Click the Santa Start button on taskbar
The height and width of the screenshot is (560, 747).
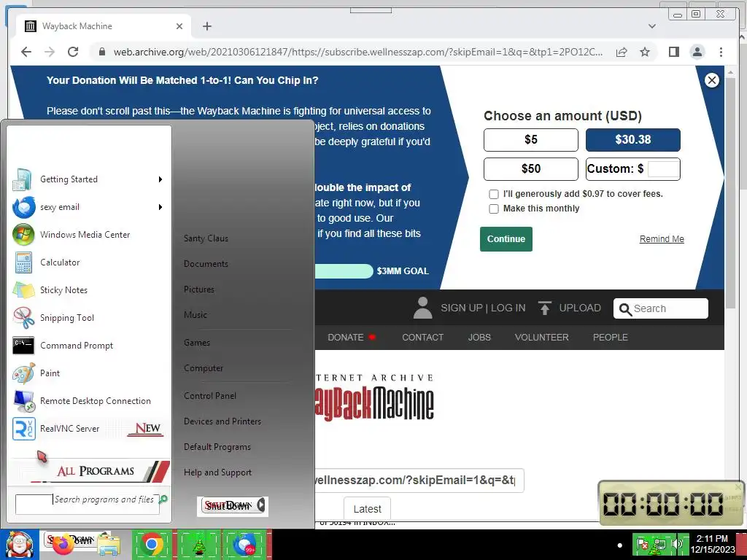point(19,545)
